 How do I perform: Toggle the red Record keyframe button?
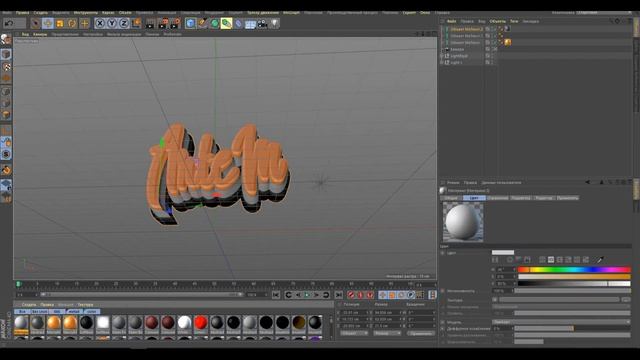pyautogui.click(x=351, y=295)
